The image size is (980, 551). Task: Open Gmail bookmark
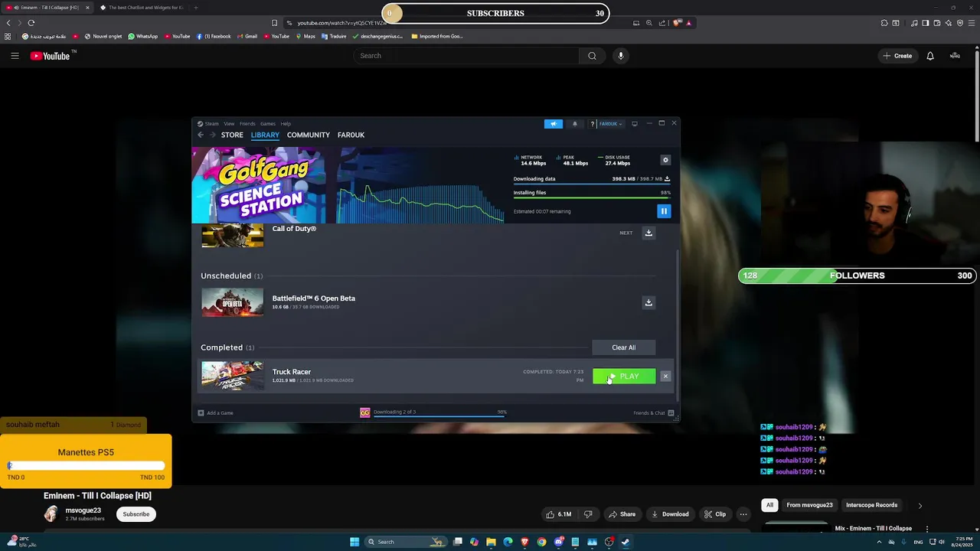[x=247, y=36]
